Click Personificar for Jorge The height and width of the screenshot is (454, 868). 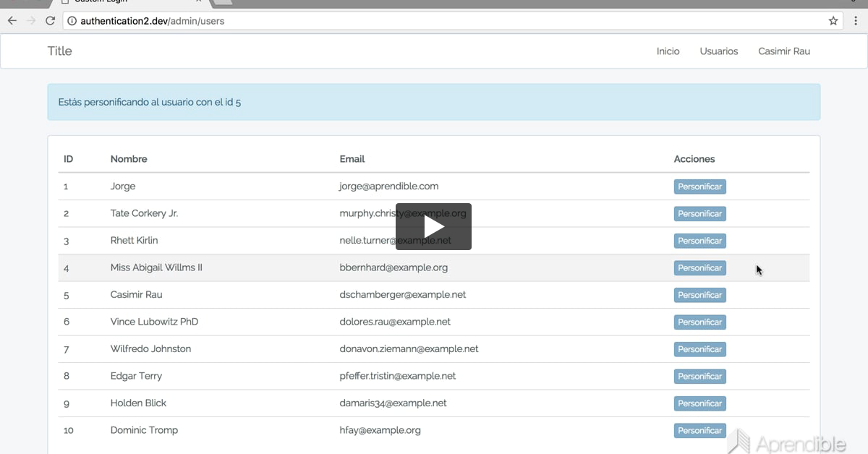[x=699, y=187]
